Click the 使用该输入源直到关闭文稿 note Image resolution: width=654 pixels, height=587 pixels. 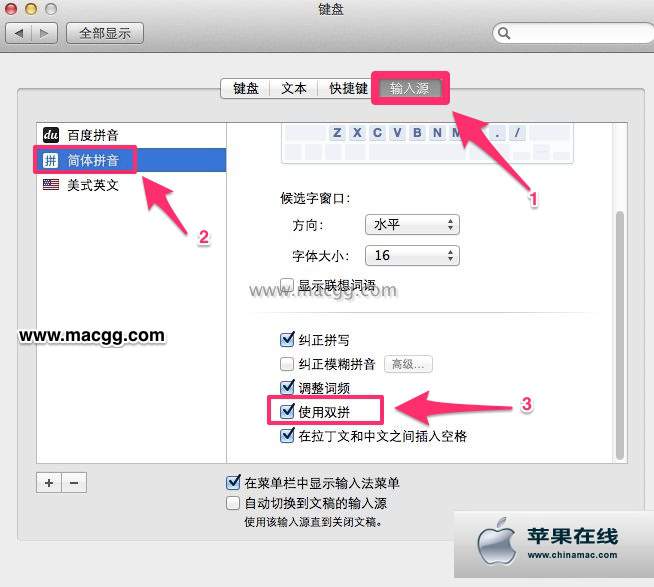(x=313, y=522)
